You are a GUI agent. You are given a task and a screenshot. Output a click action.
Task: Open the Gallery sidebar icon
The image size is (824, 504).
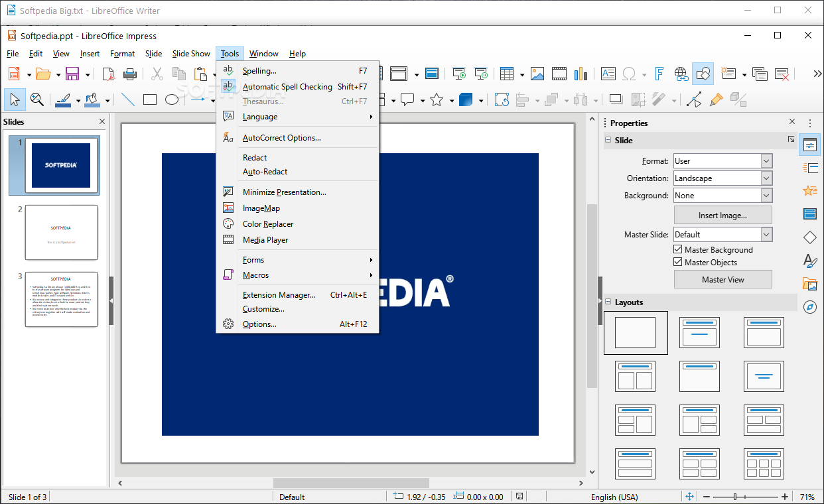(x=809, y=284)
